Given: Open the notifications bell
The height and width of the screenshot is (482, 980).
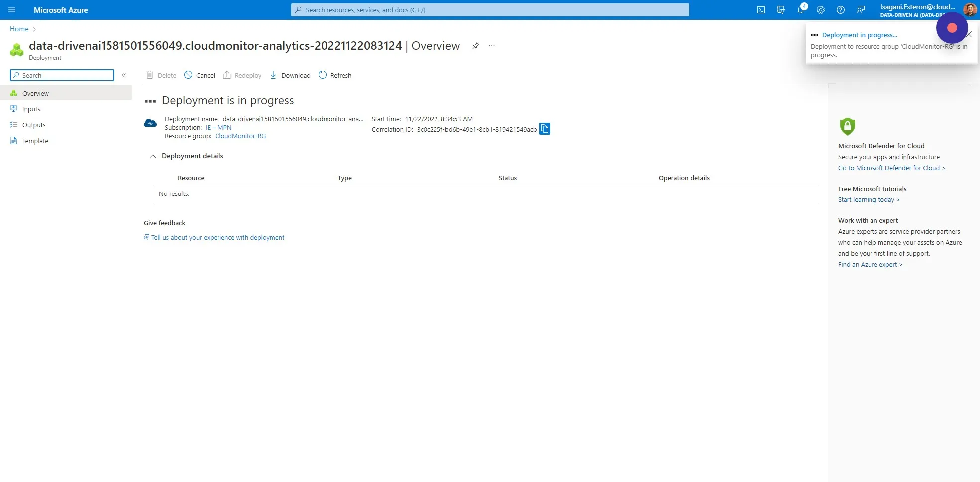Looking at the screenshot, I should coord(801,10).
